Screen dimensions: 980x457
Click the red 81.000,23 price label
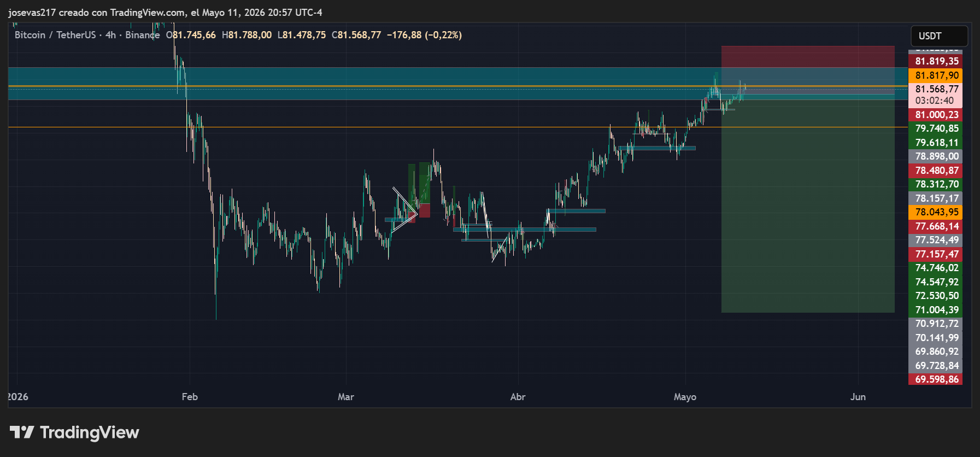click(x=935, y=115)
